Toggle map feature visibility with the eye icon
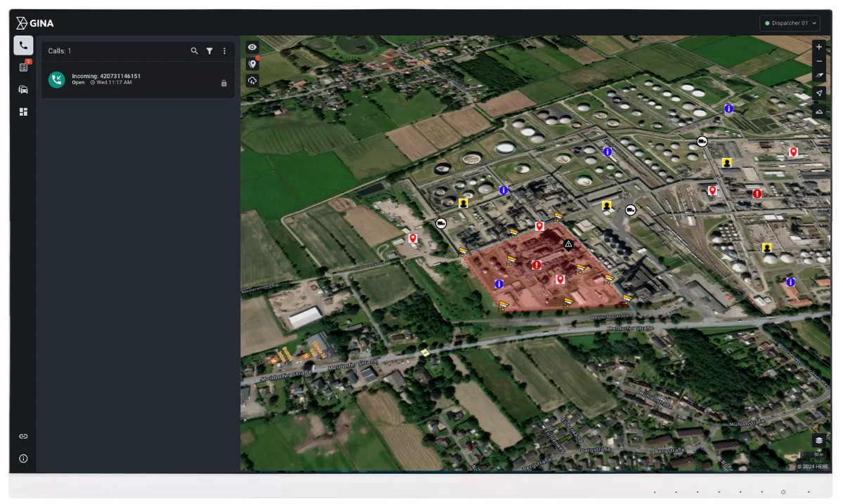843x504 pixels. 252,46
